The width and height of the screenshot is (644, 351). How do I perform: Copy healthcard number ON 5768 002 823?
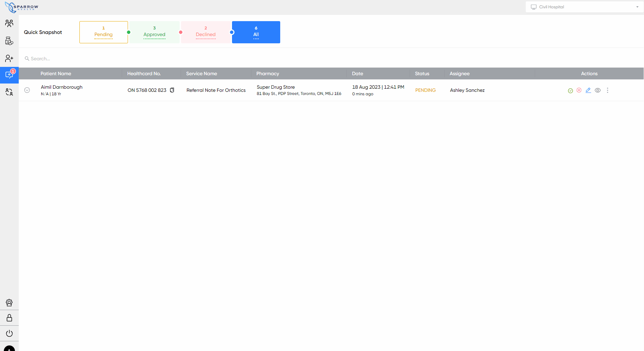(x=172, y=90)
